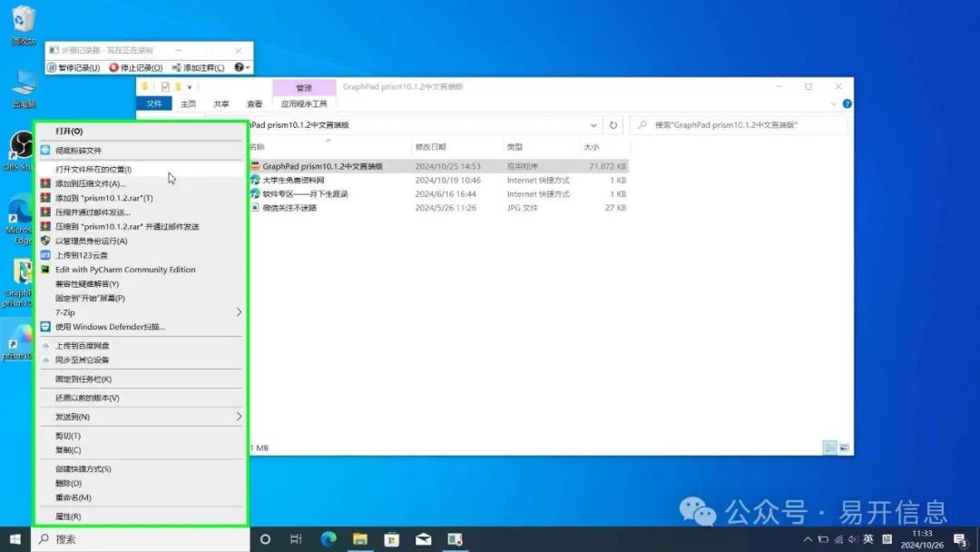Select the OBS Studio desktop icon
Screen dimensions: 980x552
pos(19,150)
